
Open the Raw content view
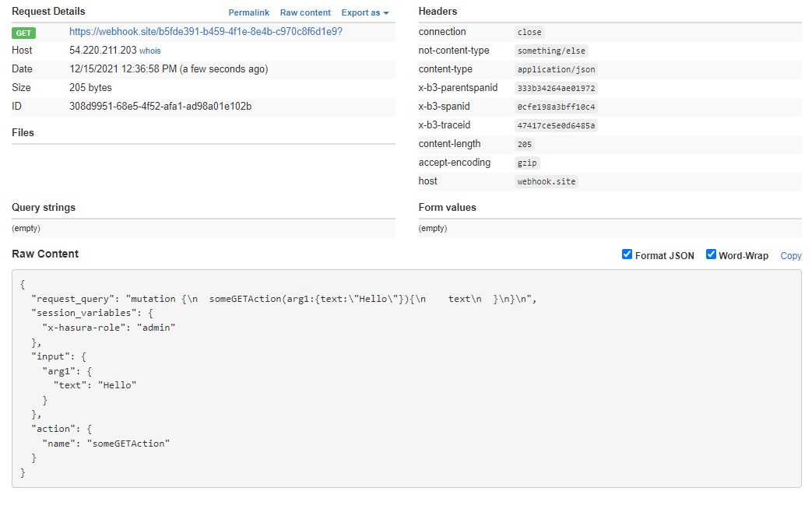point(305,12)
